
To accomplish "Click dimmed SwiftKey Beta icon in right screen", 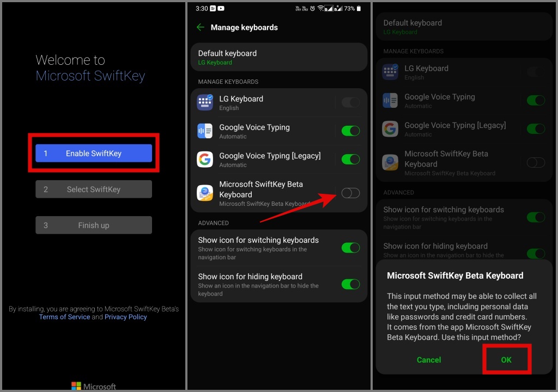I will [x=390, y=163].
